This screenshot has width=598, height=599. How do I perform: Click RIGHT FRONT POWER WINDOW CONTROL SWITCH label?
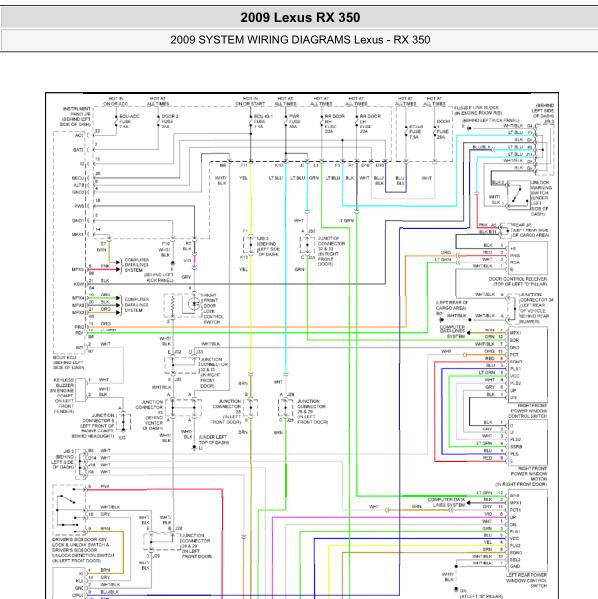click(x=528, y=411)
